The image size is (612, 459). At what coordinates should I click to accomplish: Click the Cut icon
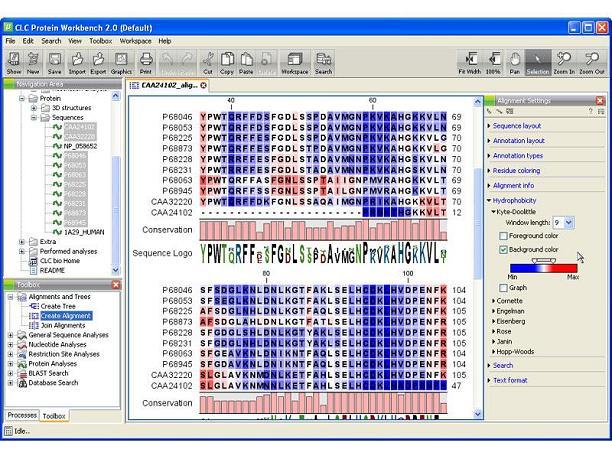pyautogui.click(x=208, y=62)
